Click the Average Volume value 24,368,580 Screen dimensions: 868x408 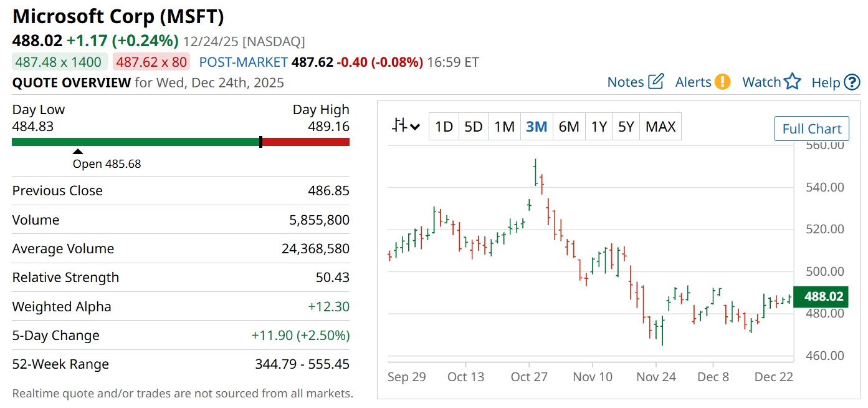click(x=315, y=248)
